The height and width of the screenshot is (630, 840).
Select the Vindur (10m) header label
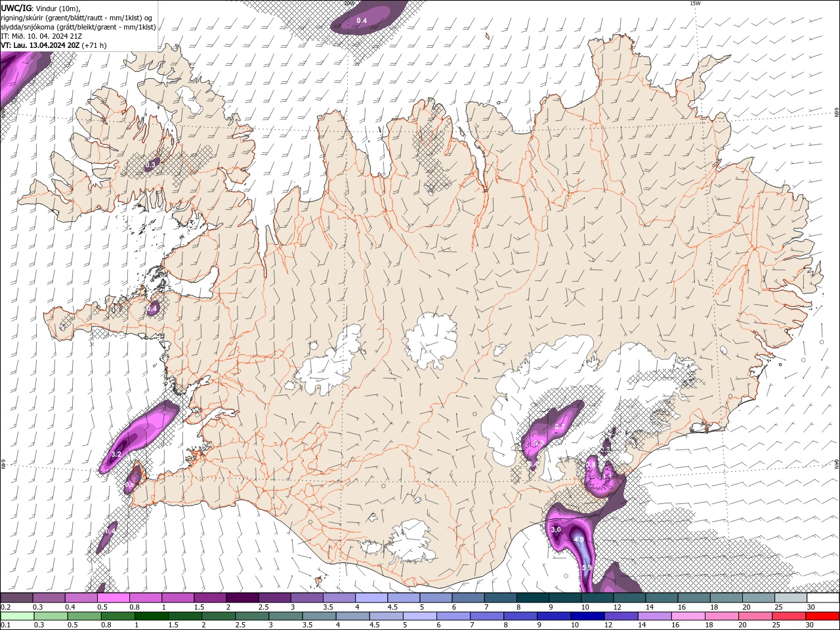pyautogui.click(x=58, y=8)
